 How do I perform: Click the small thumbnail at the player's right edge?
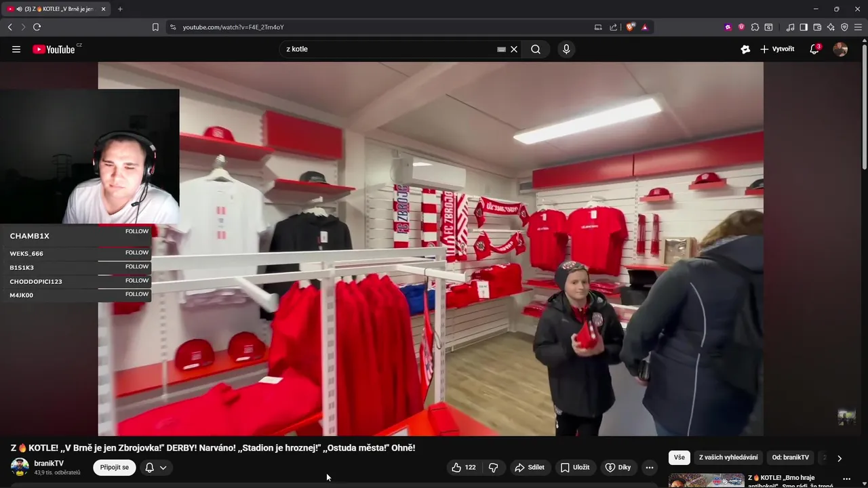pyautogui.click(x=846, y=417)
